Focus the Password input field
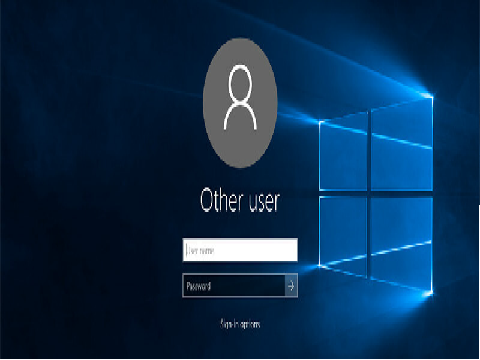The width and height of the screenshot is (480, 360). point(234,285)
